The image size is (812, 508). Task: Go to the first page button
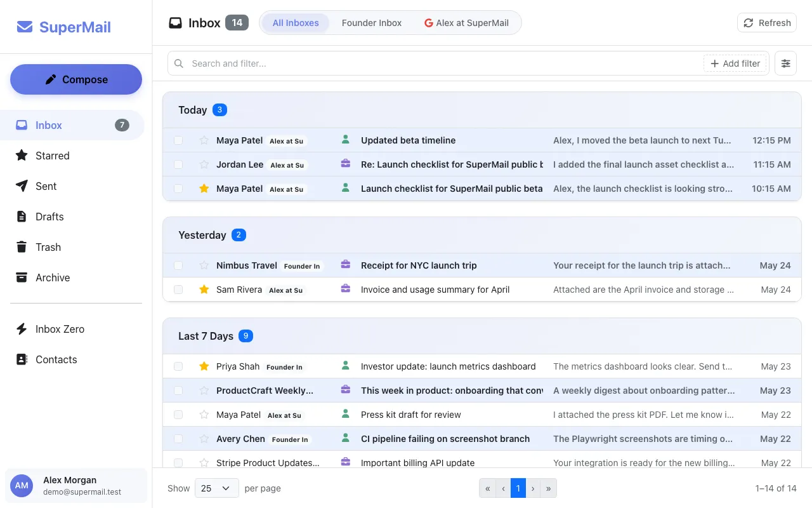click(487, 488)
